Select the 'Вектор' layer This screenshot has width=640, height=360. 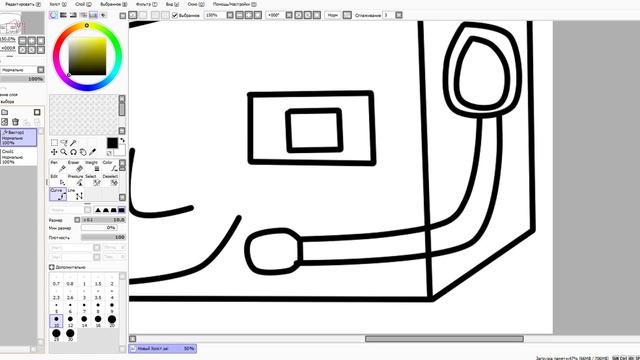19,138
